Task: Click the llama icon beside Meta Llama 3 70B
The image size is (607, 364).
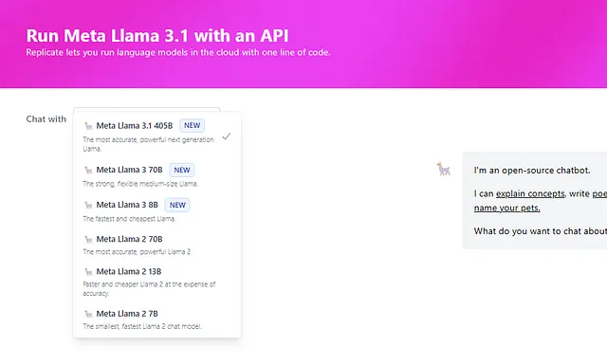Action: [88, 170]
